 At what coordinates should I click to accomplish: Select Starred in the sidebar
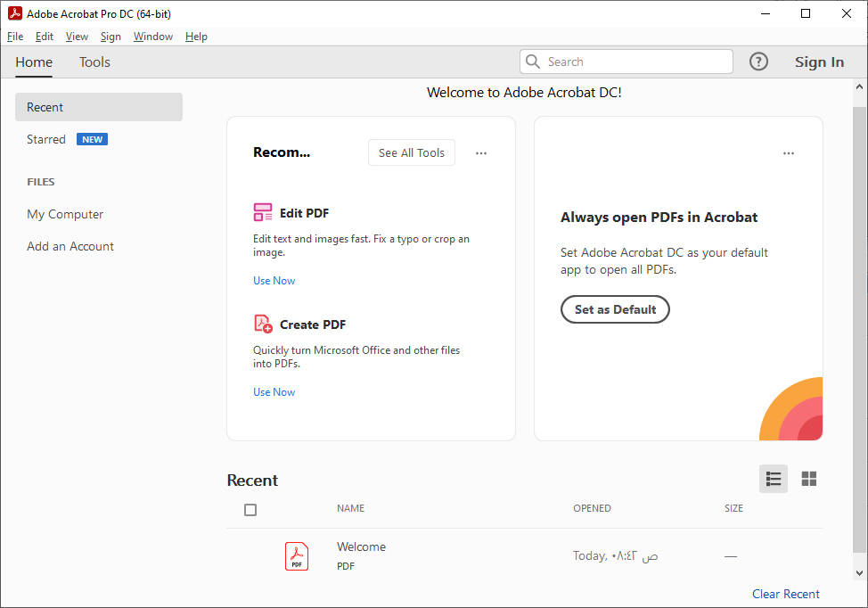click(46, 139)
